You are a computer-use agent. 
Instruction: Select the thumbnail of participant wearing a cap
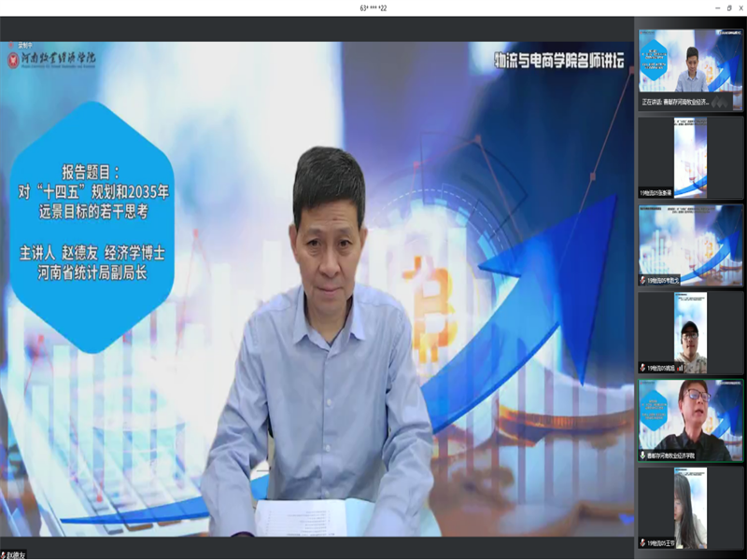click(x=690, y=331)
